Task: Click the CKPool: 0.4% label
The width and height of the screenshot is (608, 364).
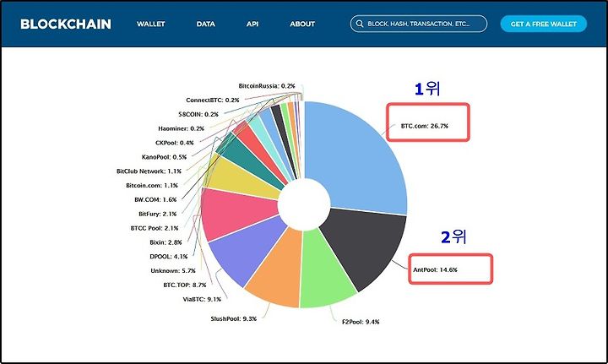Action: point(175,143)
